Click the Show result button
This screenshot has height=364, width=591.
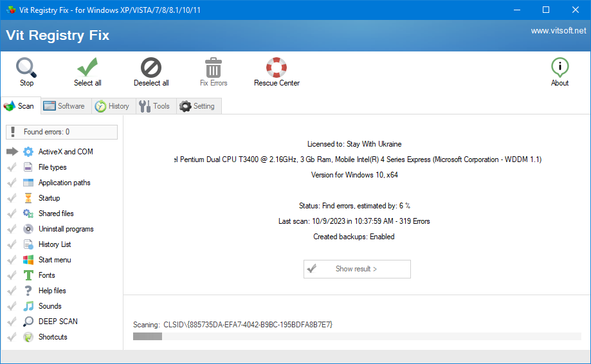click(x=357, y=269)
